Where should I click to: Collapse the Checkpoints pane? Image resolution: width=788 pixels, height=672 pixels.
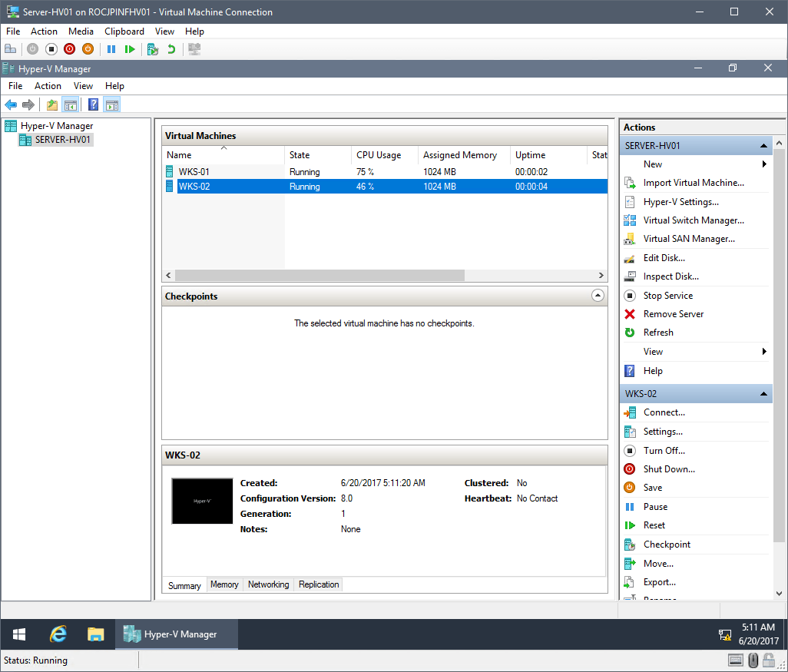[598, 296]
